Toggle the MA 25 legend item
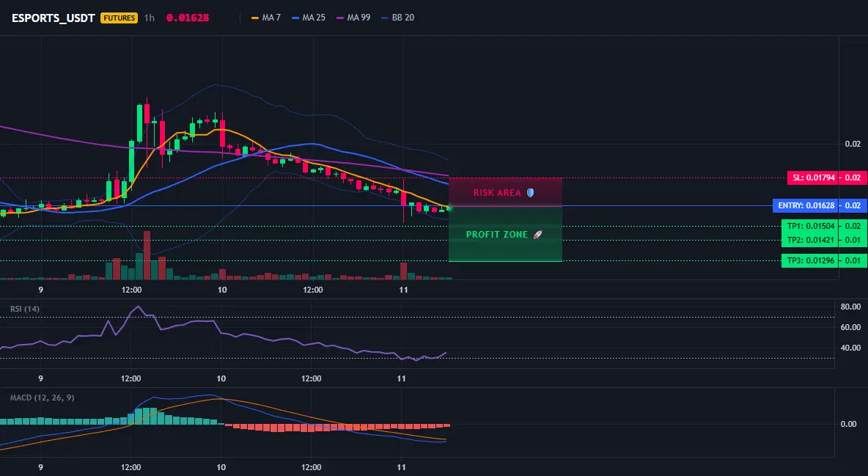Screen dimensions: 868x476 coord(309,18)
